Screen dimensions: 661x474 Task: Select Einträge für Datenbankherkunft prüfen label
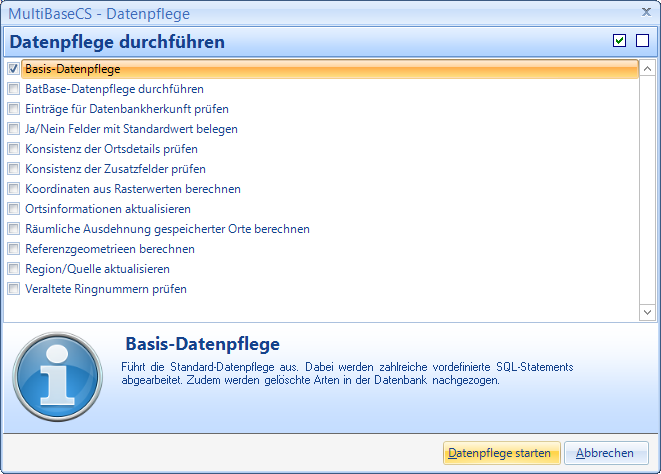[127, 109]
